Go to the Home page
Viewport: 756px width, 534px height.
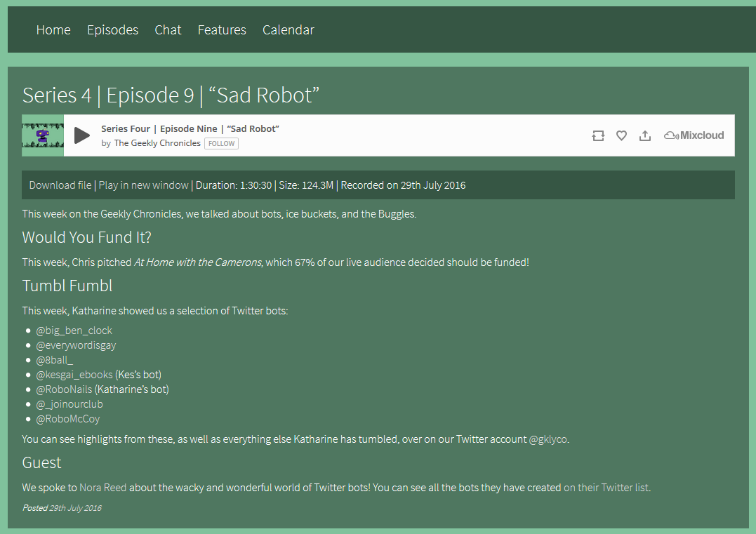click(53, 30)
